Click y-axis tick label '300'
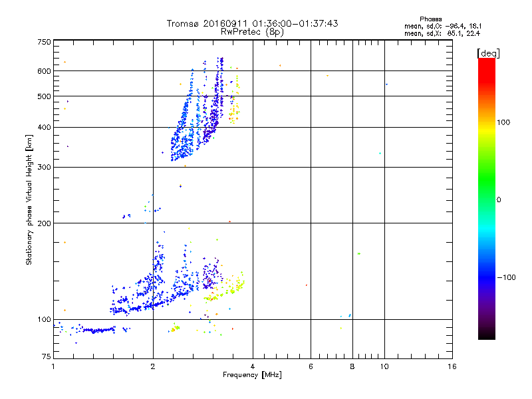Viewport: 532px width, 399px height. (x=44, y=168)
